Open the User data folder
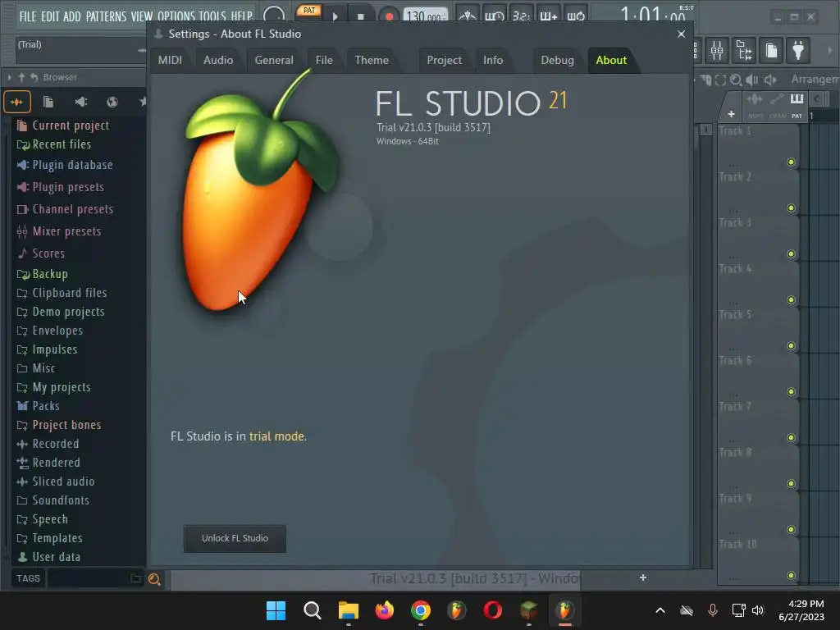The width and height of the screenshot is (840, 630). point(48,557)
